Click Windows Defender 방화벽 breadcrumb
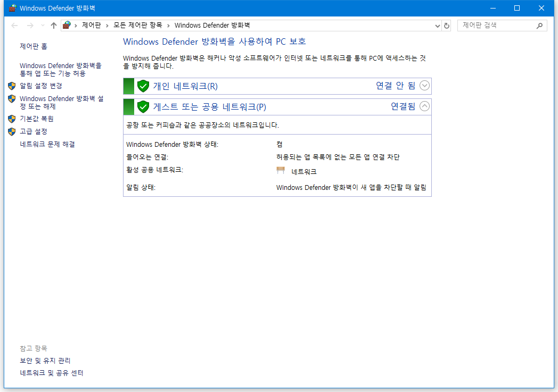The image size is (558, 392). (x=212, y=25)
